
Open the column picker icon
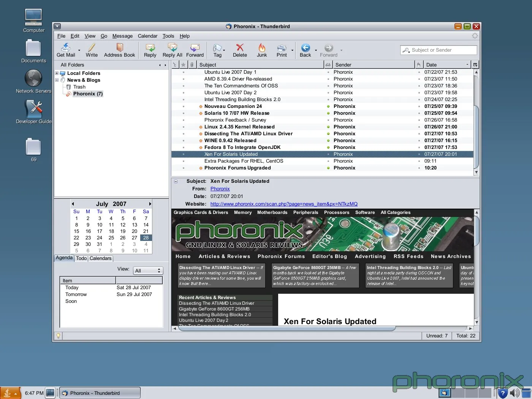(475, 65)
